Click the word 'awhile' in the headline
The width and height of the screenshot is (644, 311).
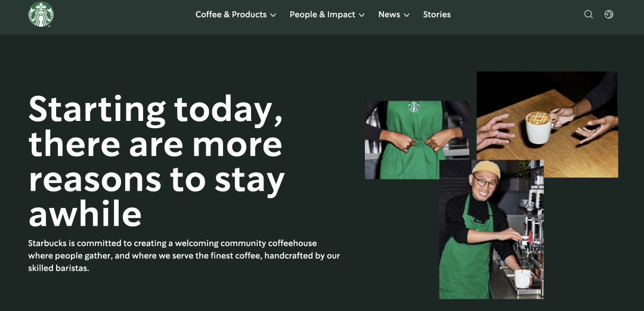[85, 214]
